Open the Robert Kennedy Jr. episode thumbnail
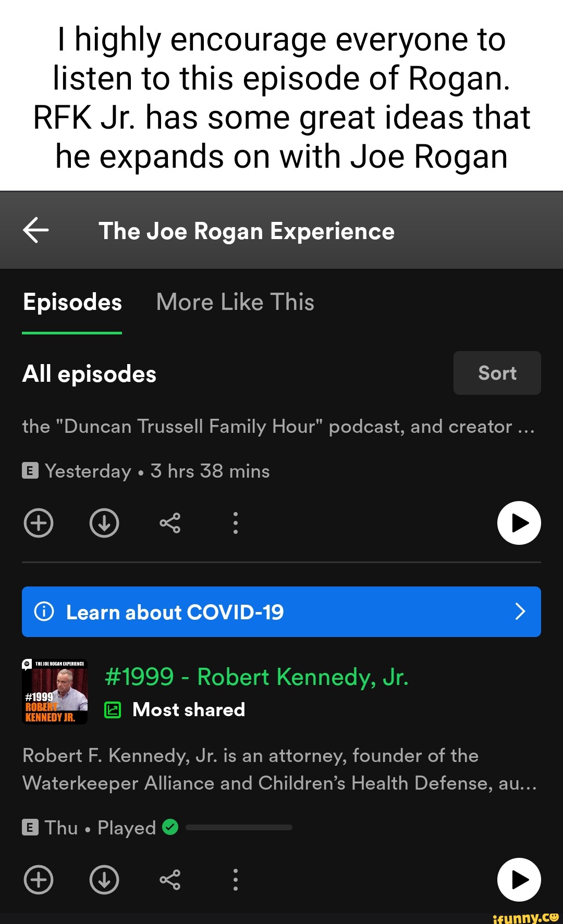The height and width of the screenshot is (924, 563). 55,692
